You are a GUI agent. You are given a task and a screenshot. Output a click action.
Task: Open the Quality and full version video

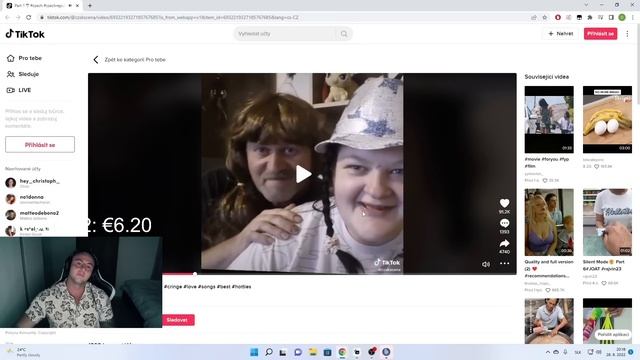pos(549,222)
